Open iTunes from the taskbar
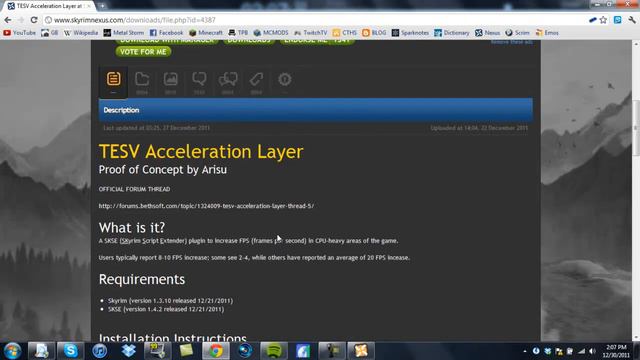The width and height of the screenshot is (640, 360). click(x=100, y=351)
